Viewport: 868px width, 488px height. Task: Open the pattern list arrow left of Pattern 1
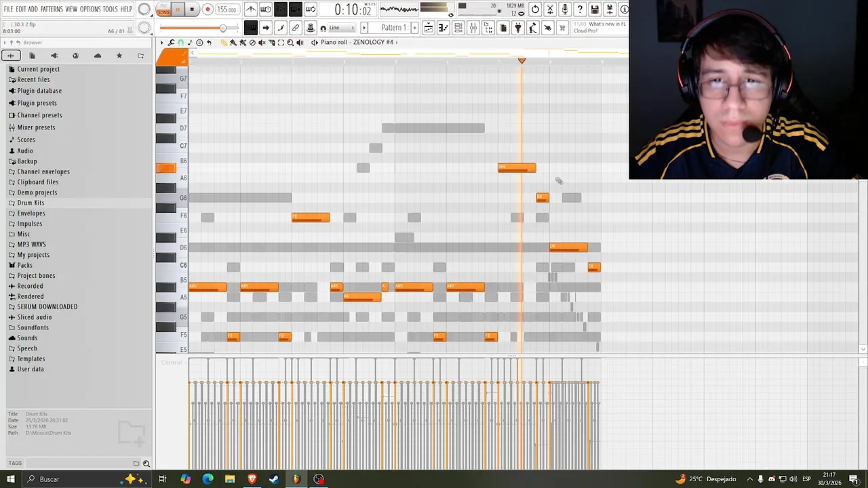point(364,28)
